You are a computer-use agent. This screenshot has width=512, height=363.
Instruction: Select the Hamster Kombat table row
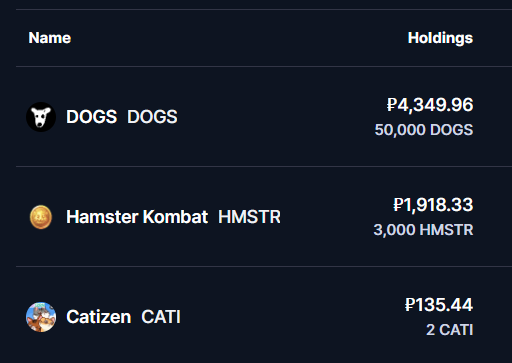[264, 217]
